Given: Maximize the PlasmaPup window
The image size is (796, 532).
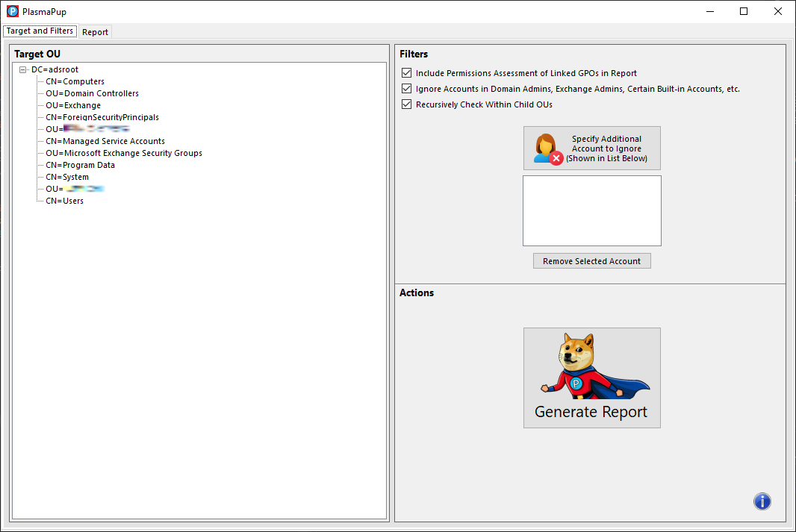Looking at the screenshot, I should (744, 11).
